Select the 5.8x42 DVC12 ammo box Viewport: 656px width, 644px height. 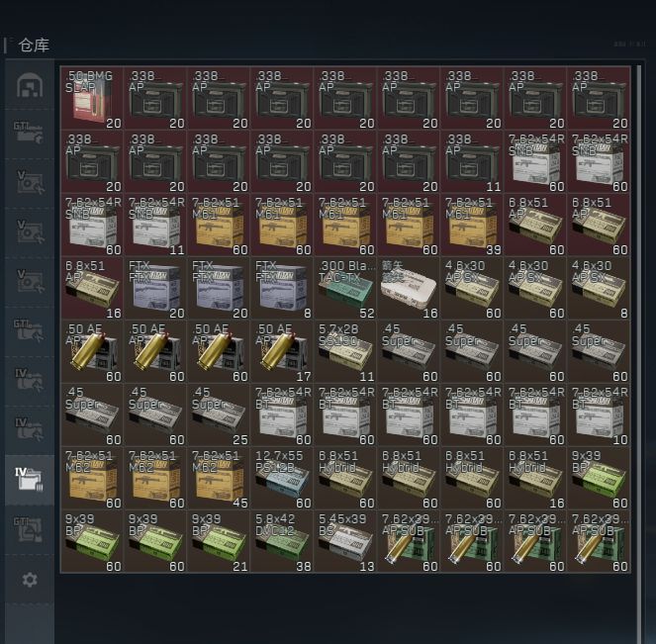pyautogui.click(x=282, y=541)
